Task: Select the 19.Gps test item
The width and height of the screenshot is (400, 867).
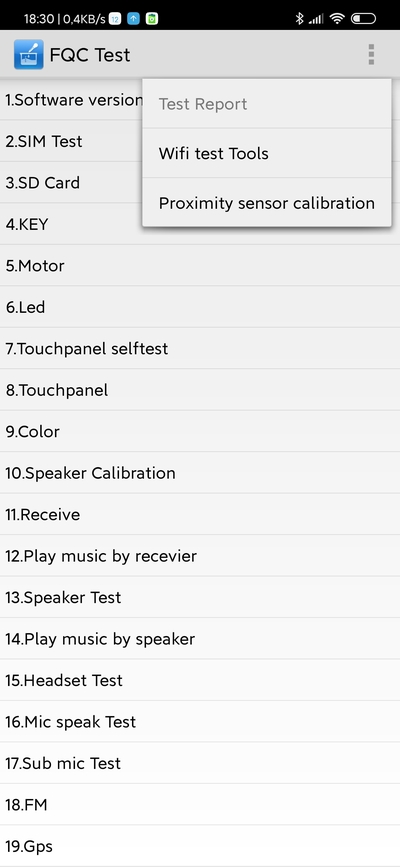Action: pos(200,846)
